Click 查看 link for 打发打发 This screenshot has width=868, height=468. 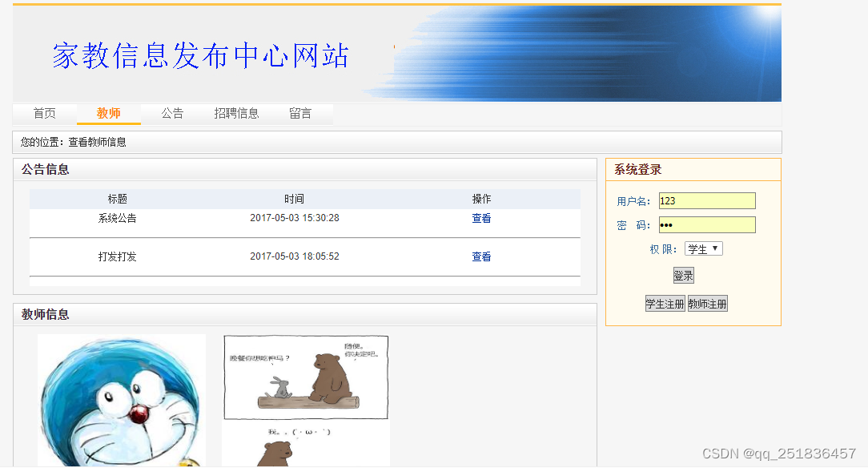click(481, 256)
